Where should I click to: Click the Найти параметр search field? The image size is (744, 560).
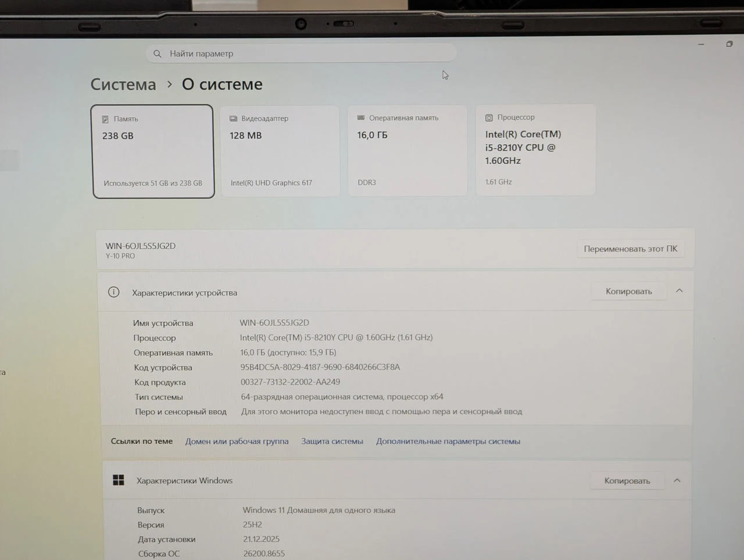301,53
